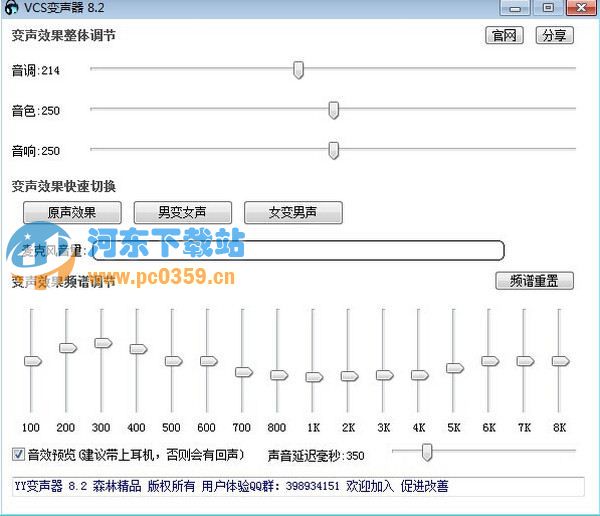Click the 音调 pitch slider thumb
Viewport: 600px width, 516px height.
pyautogui.click(x=298, y=70)
